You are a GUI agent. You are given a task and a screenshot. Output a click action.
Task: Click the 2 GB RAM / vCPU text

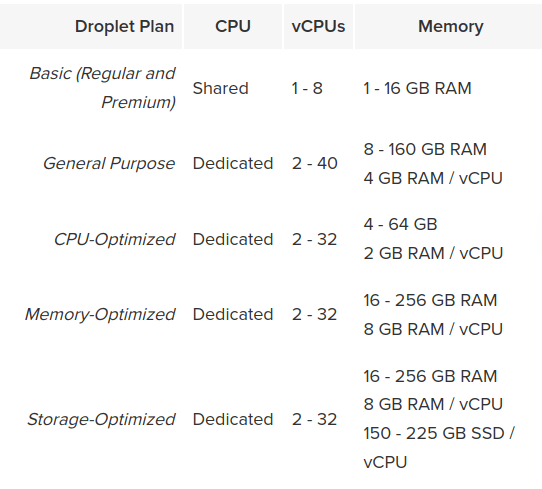point(433,253)
